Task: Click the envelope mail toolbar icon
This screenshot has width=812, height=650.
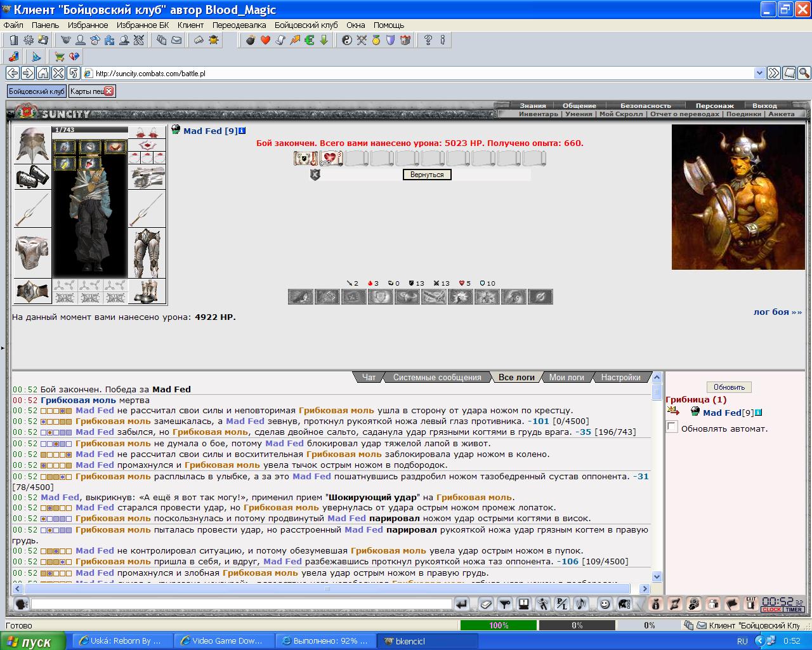Action: pos(176,40)
